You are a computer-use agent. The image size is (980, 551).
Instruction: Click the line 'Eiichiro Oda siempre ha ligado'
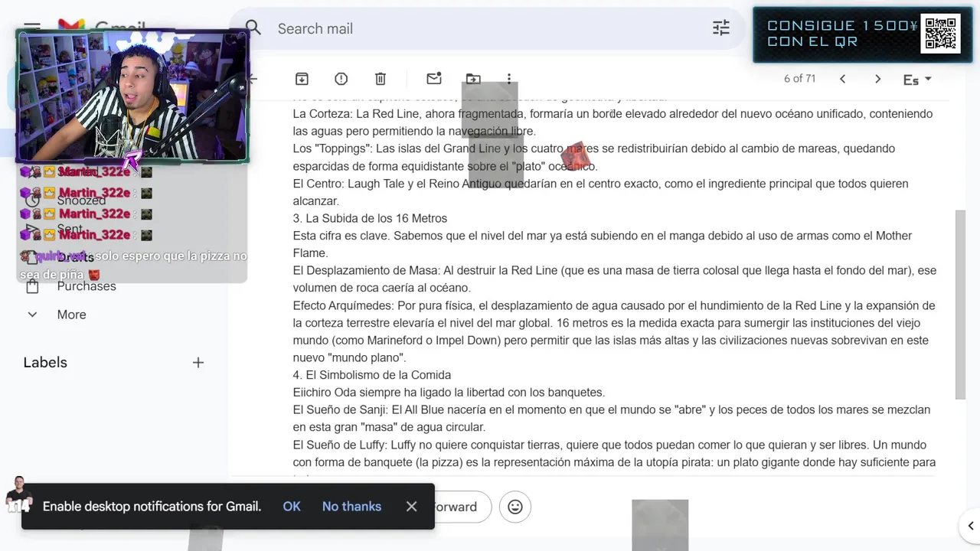pyautogui.click(x=449, y=393)
